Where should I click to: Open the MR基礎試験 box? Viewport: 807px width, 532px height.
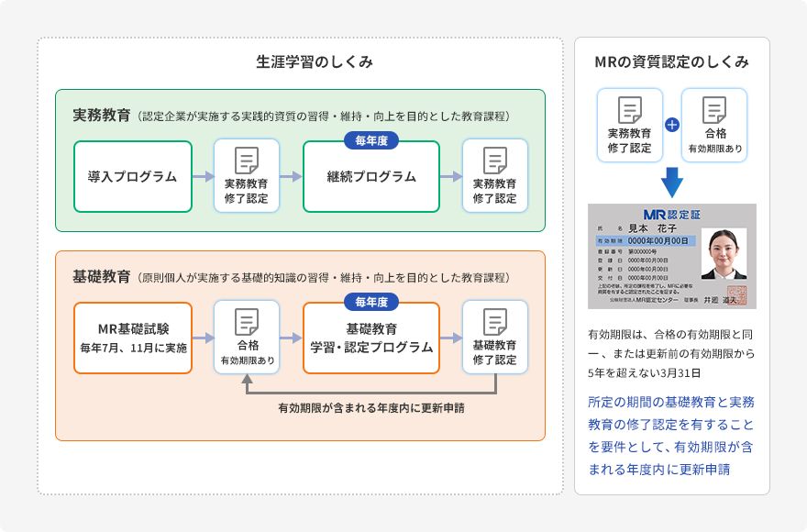coord(132,337)
